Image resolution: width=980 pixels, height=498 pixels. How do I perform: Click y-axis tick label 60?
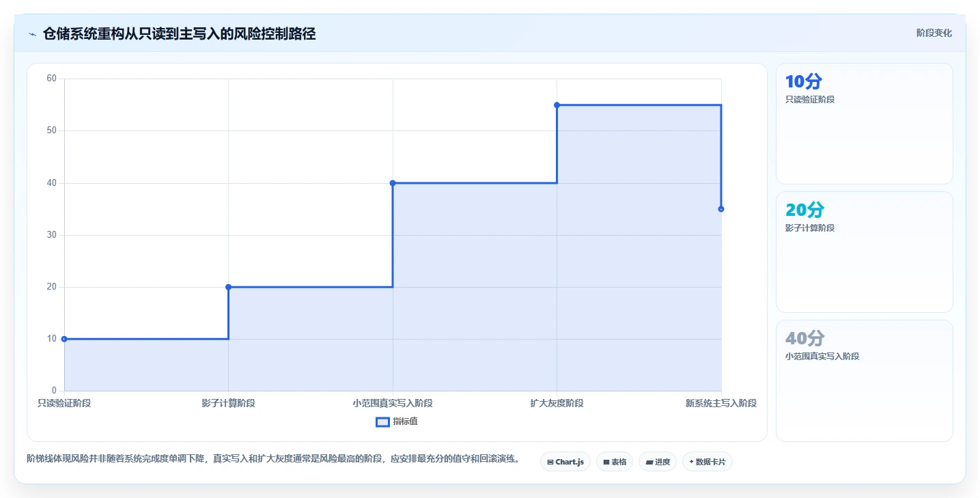[51, 79]
